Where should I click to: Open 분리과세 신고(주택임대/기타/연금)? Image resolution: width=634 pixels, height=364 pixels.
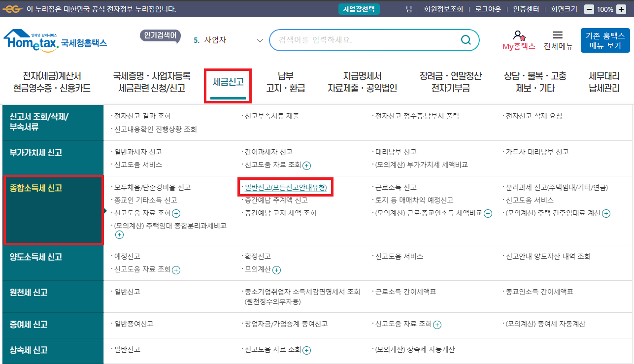557,188
